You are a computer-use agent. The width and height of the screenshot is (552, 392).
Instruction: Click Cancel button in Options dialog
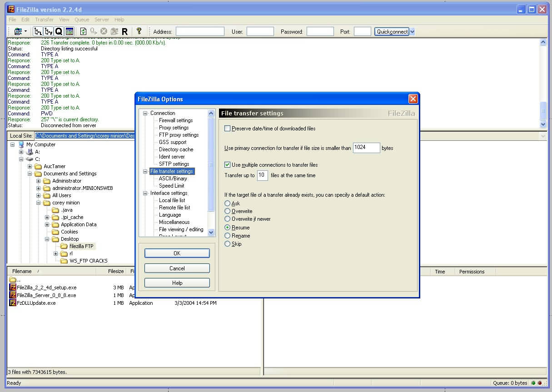point(177,268)
